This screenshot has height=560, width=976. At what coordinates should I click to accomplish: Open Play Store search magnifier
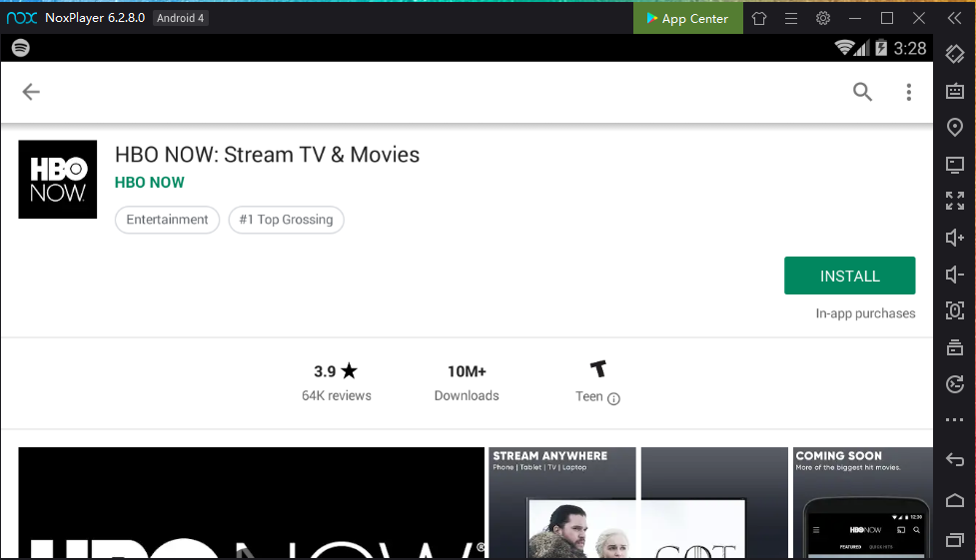click(x=862, y=92)
